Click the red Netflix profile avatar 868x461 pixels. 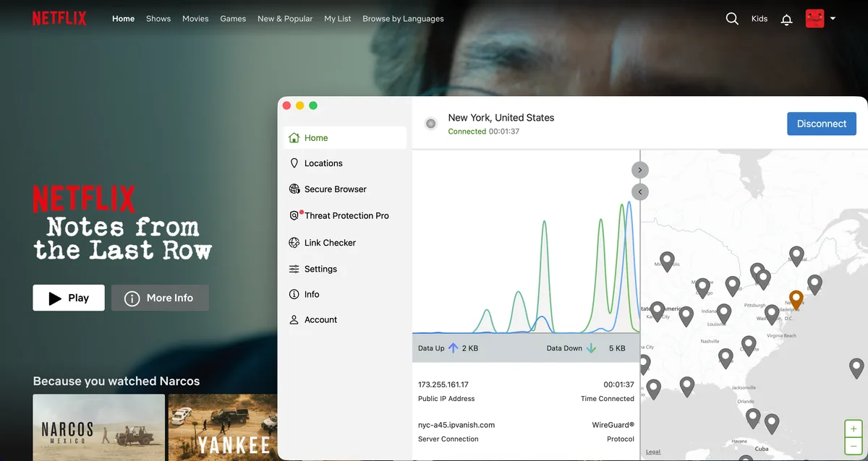pyautogui.click(x=815, y=19)
